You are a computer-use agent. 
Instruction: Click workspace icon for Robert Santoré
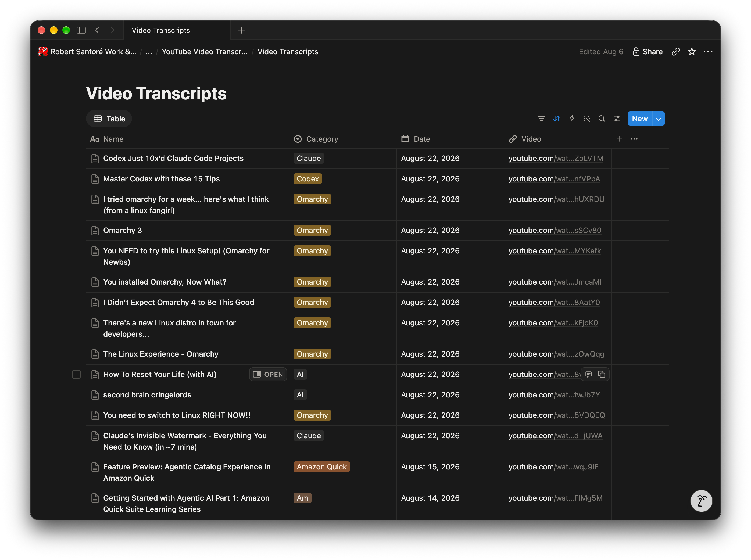coord(43,52)
